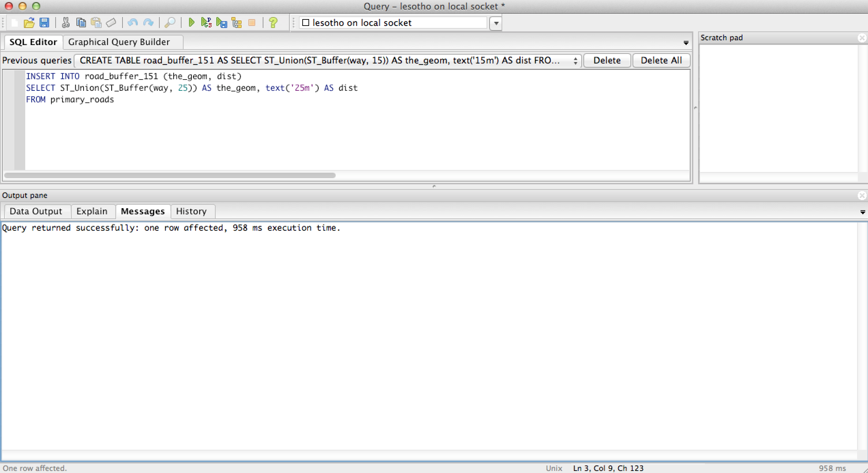Screen dimensions: 868x473
Task: Expand the Previous queries dropdown list
Action: (x=328, y=60)
